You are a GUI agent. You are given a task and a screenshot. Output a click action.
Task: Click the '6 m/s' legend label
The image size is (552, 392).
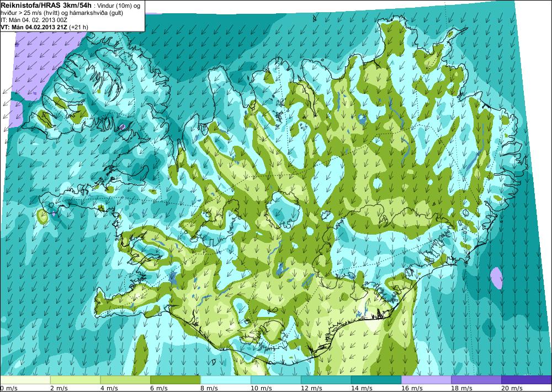[159, 388]
